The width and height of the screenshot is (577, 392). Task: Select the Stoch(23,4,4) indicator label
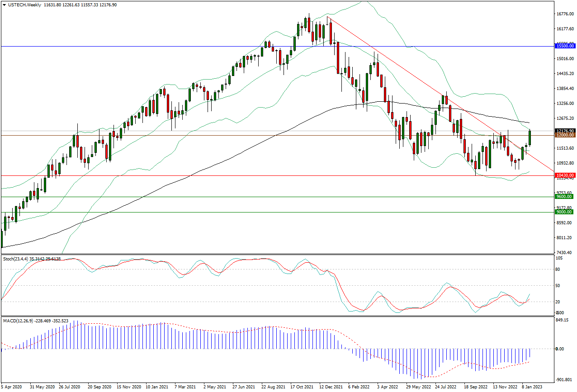tap(31, 259)
